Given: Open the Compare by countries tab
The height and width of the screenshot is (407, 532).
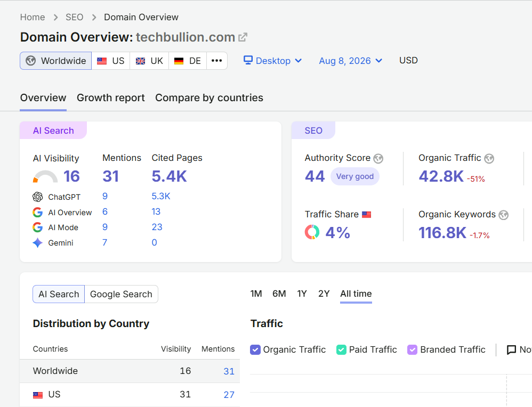Looking at the screenshot, I should click(209, 97).
